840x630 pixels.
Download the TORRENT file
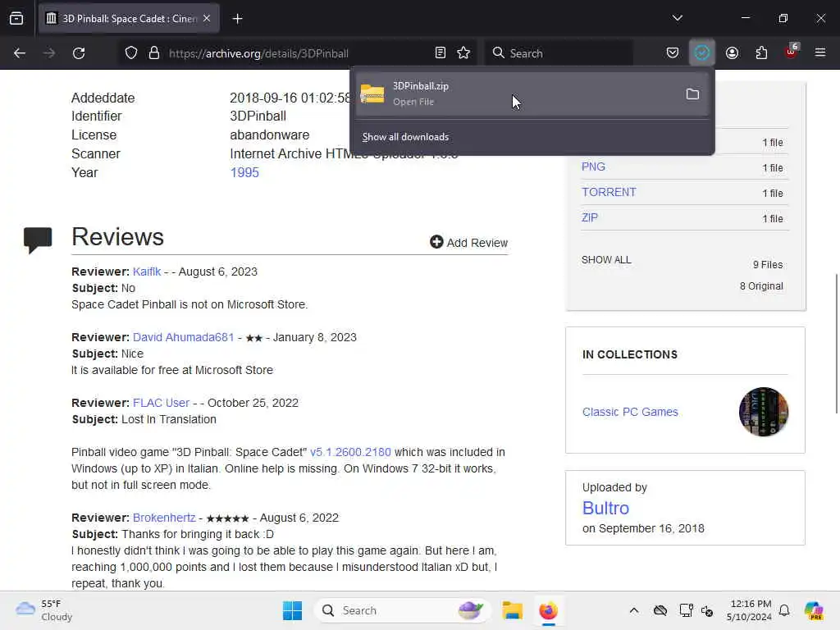pyautogui.click(x=609, y=192)
